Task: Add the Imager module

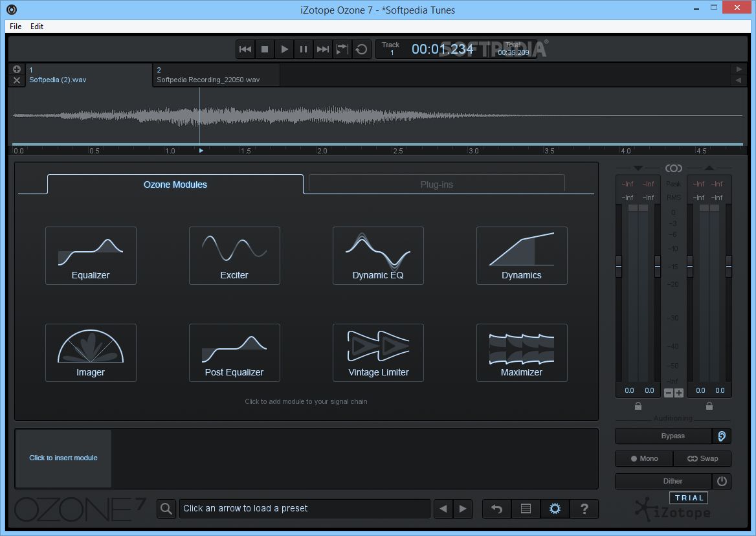Action: tap(91, 353)
